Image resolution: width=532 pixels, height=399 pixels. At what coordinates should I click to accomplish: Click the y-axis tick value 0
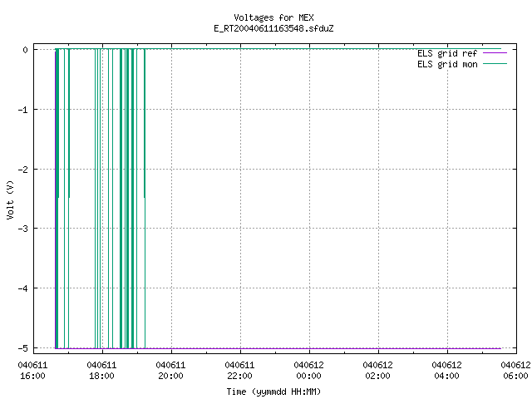(x=26, y=50)
